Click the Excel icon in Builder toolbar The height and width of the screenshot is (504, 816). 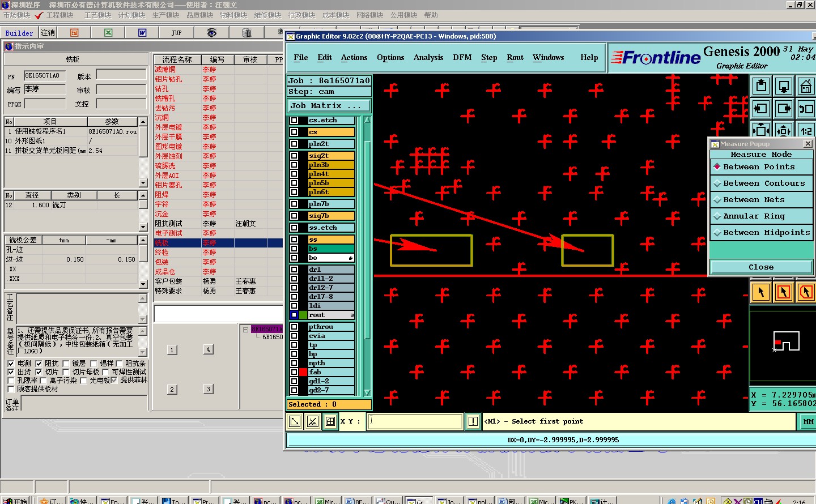[x=108, y=33]
